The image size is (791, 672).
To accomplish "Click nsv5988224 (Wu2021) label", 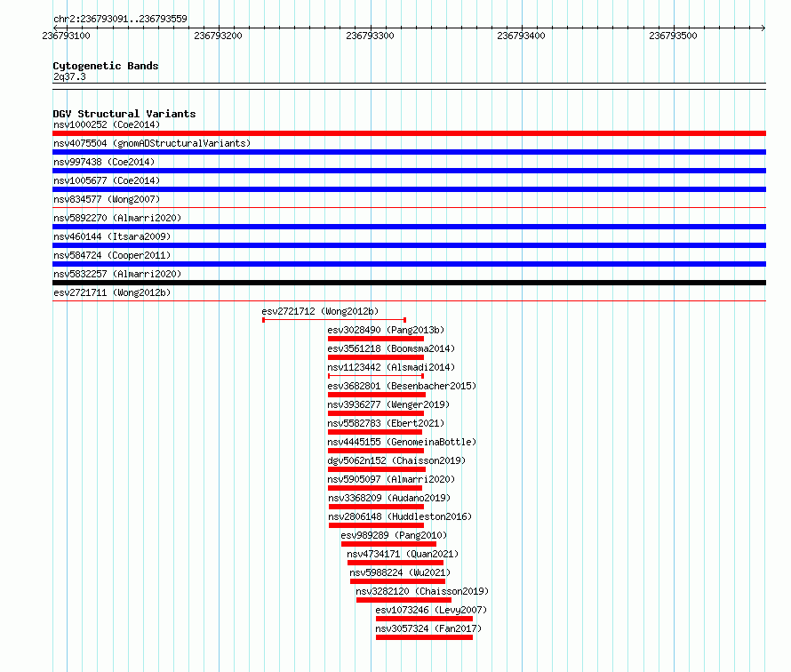I will pyautogui.click(x=400, y=572).
